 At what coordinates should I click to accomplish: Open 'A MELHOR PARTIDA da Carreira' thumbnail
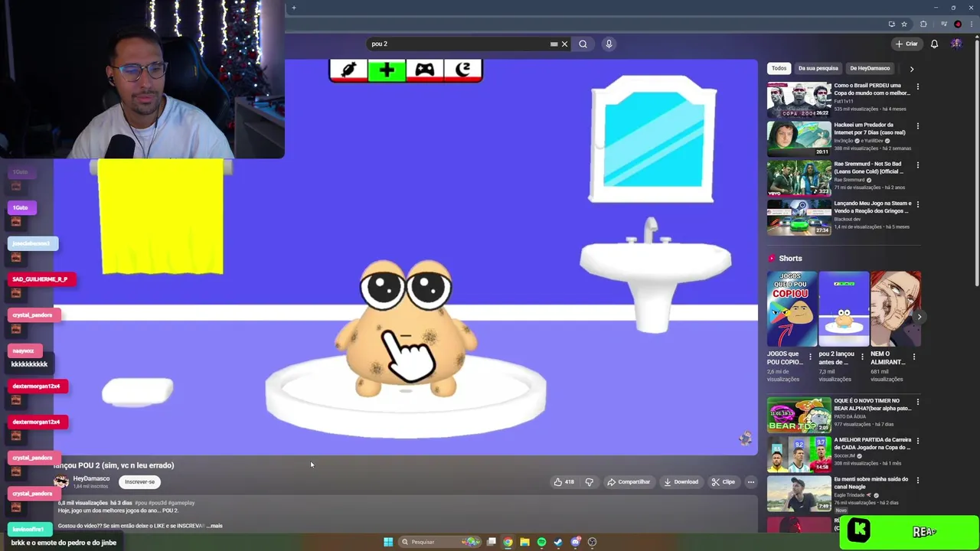click(799, 454)
